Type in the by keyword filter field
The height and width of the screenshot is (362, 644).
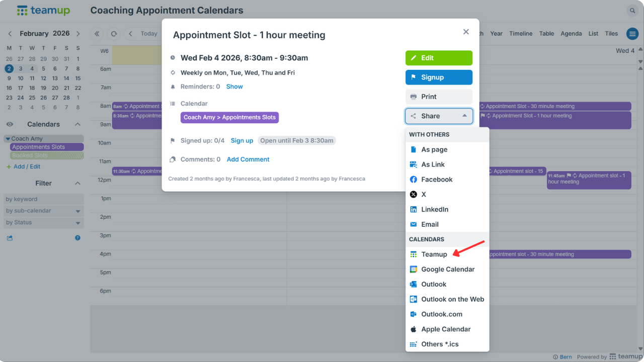coord(43,199)
